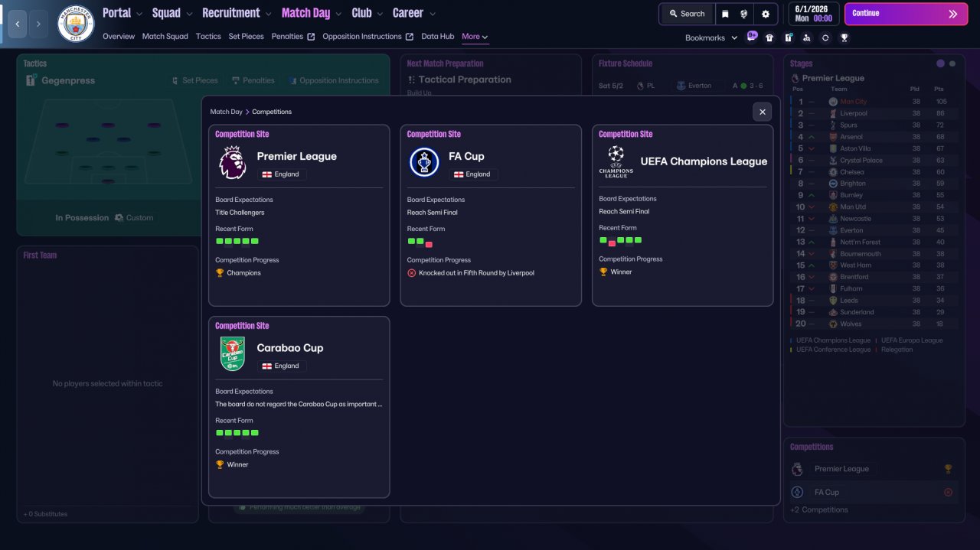Screen dimensions: 980x550
Task: Click the Manchester City club badge
Action: pos(76,24)
